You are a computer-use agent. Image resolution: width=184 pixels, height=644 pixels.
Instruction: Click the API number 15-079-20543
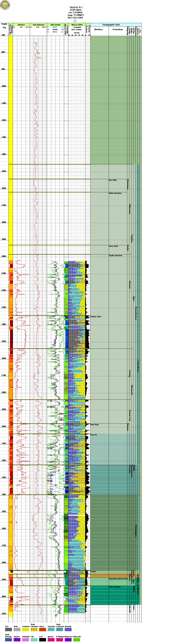tap(76, 10)
